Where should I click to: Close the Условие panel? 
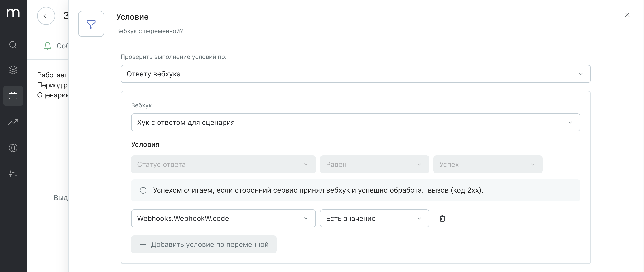click(x=627, y=15)
